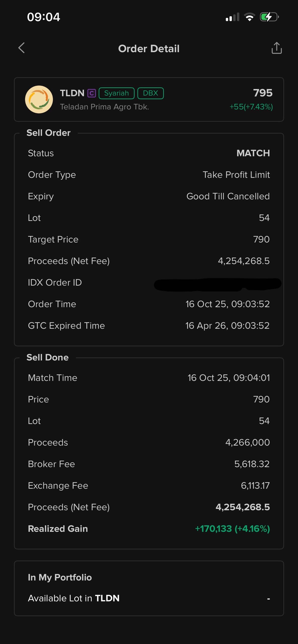Tap the 09:04 status bar clock
The image size is (298, 644).
pos(44,17)
